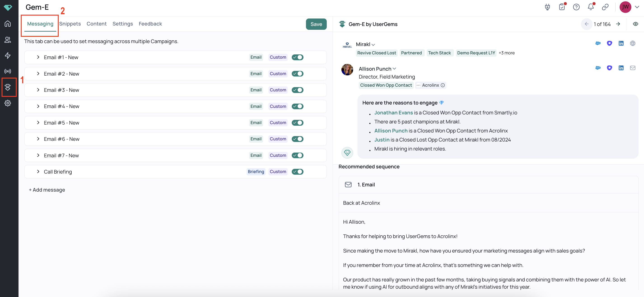Open Allison Punch link in reasons list
644x297 pixels.
coord(391,131)
